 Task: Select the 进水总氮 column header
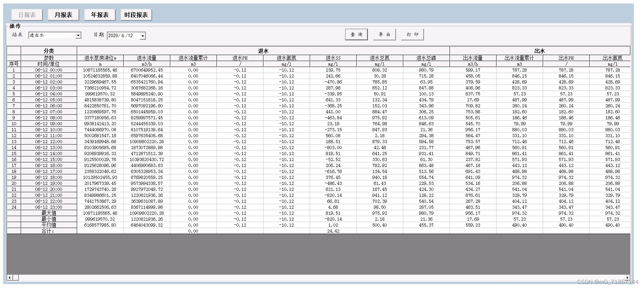tap(380, 58)
